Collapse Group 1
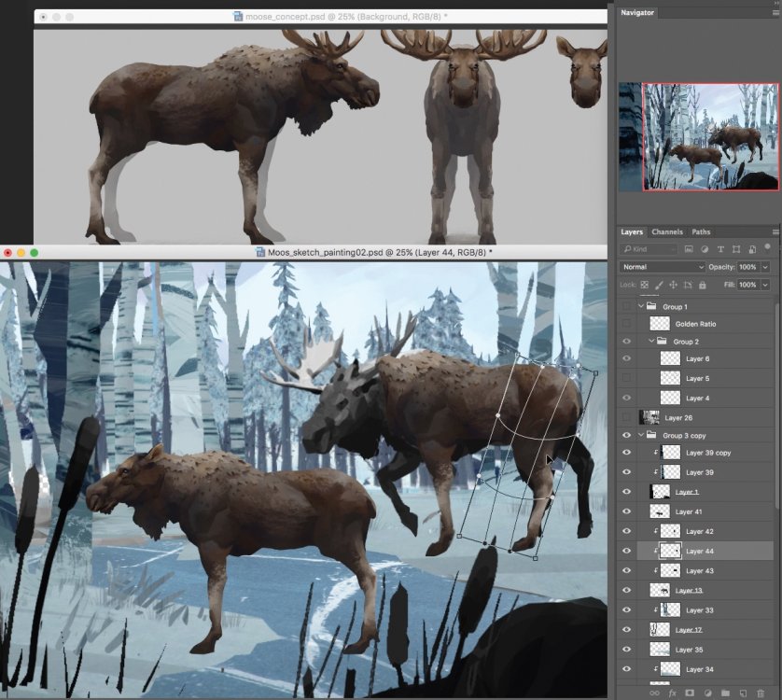 click(641, 306)
